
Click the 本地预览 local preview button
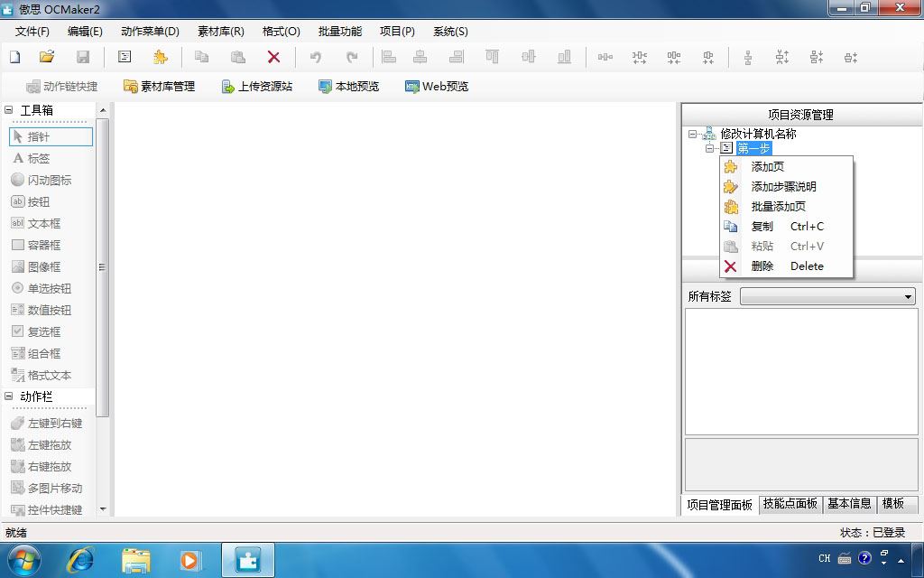pos(349,86)
